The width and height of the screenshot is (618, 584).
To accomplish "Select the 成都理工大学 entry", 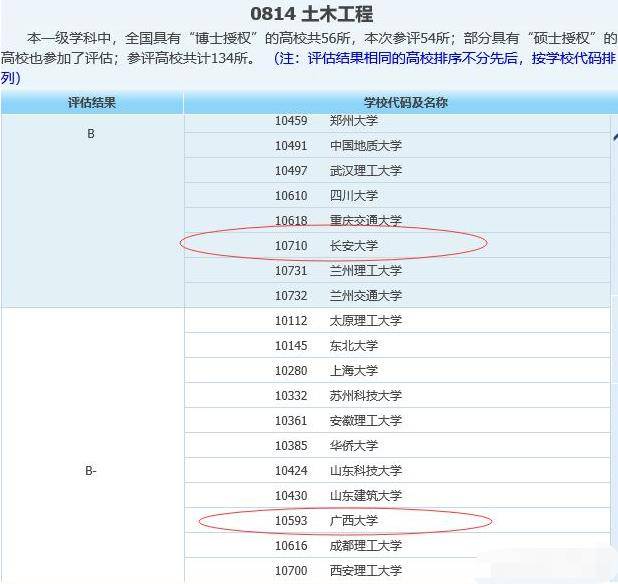I will 397,545.
